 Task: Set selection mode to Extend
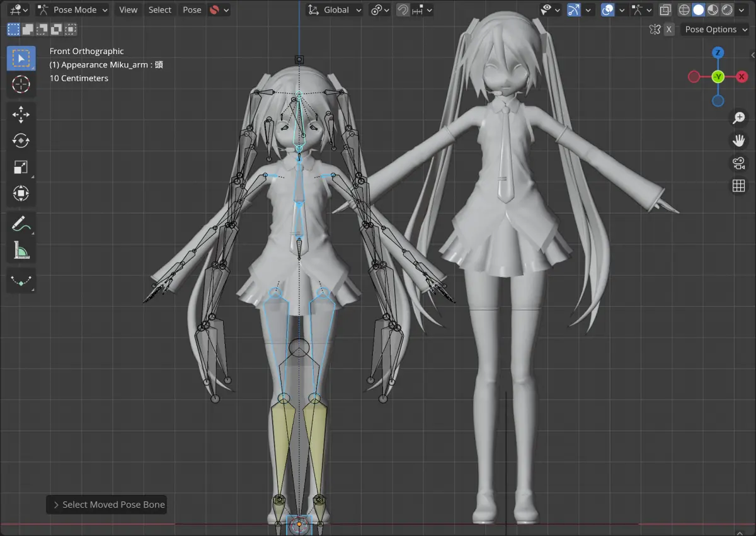coord(28,29)
